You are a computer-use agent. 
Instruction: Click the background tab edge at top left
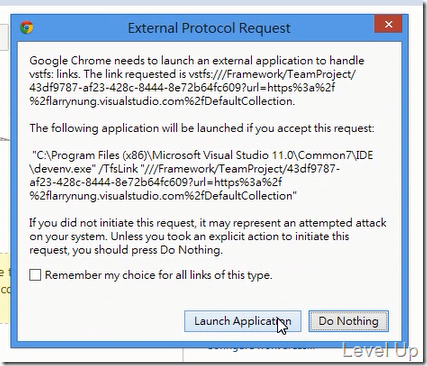[4, 37]
